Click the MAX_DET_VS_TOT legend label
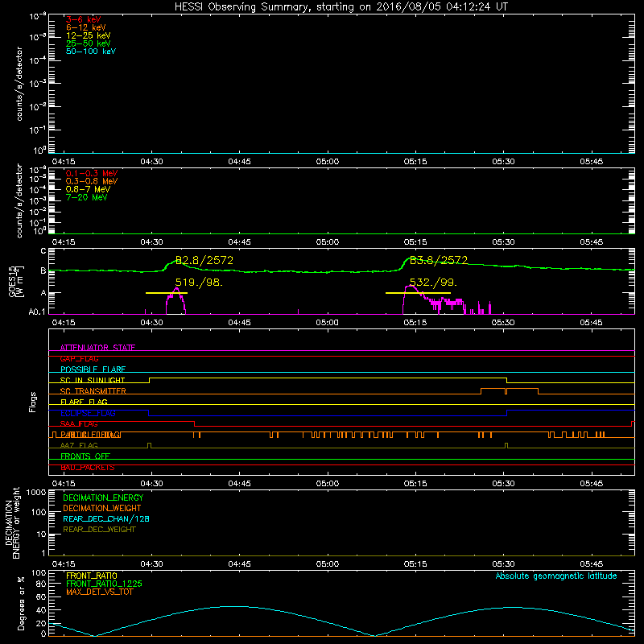The image size is (644, 644). pos(100,592)
